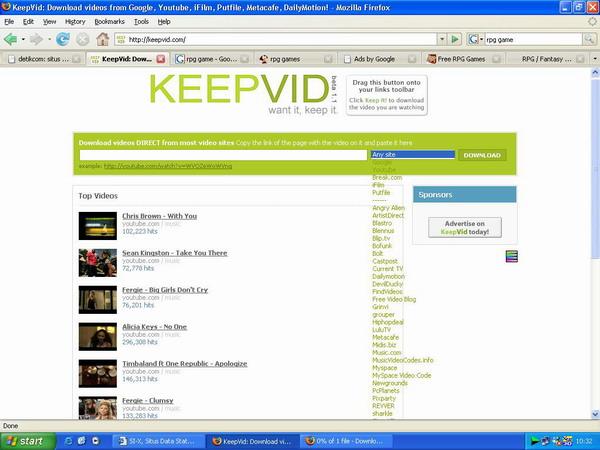
Task: Click the browser Back arrow button
Action: [10, 39]
